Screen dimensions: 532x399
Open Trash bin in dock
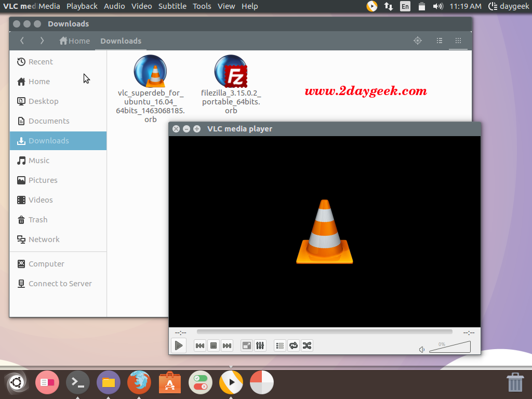(515, 382)
